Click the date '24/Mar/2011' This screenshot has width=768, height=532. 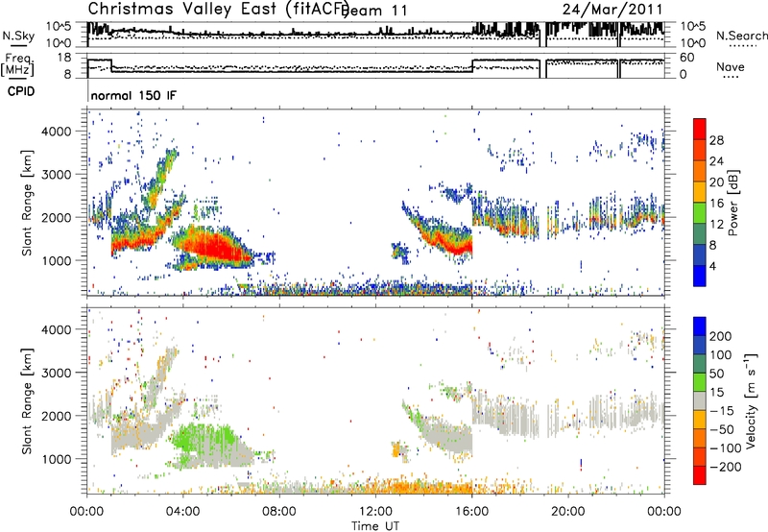[612, 9]
